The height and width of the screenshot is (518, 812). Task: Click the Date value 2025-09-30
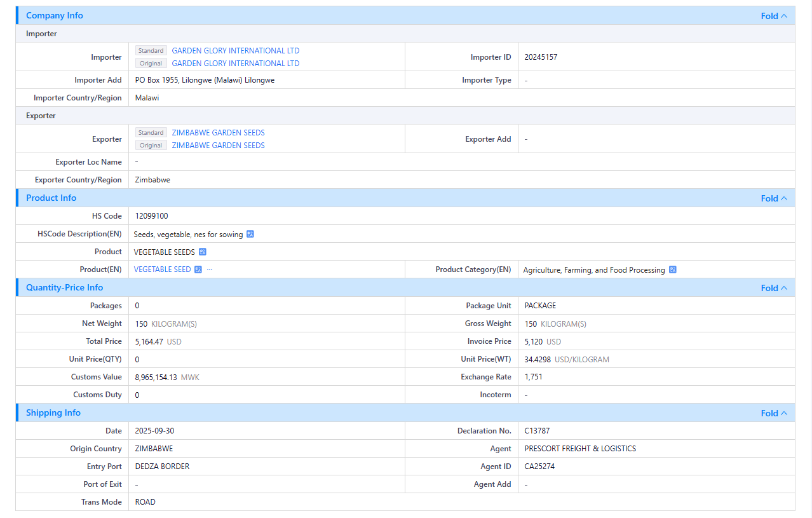tap(155, 431)
